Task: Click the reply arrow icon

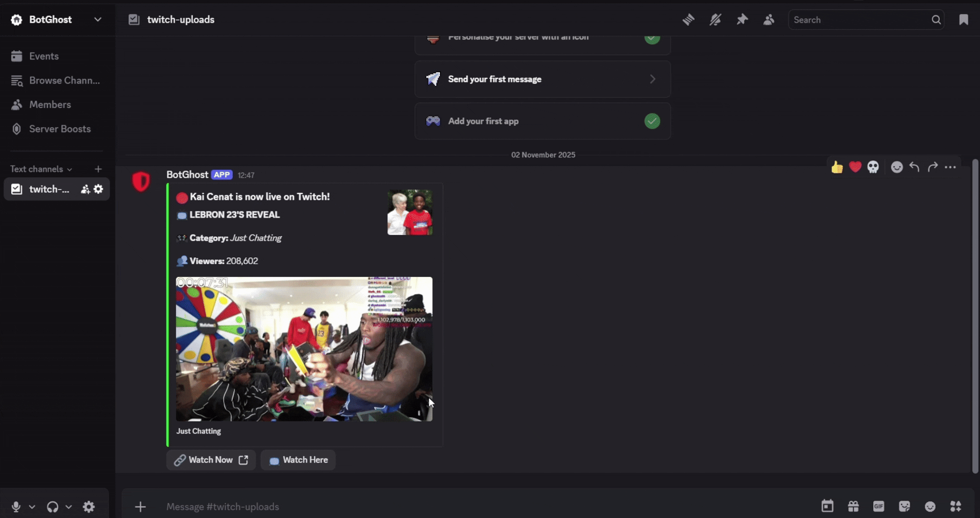Action: (914, 167)
